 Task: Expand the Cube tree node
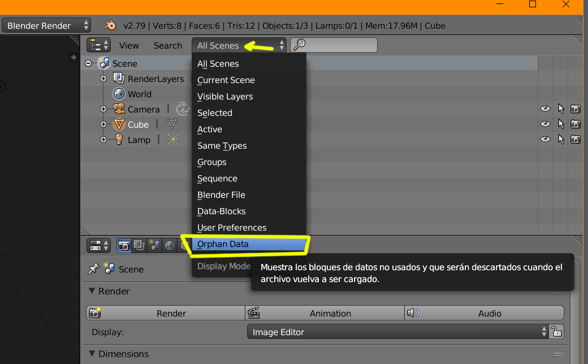(103, 124)
